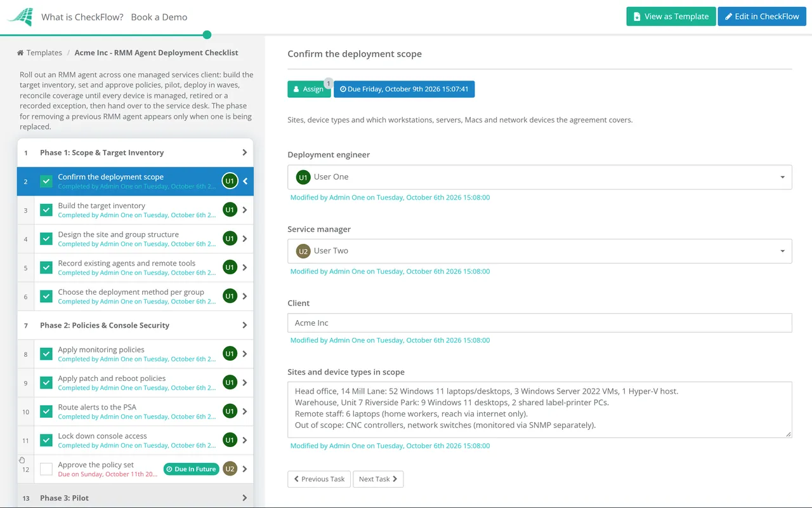Open What is CheckFlow? nav link
This screenshot has height=508, width=812.
pos(82,17)
